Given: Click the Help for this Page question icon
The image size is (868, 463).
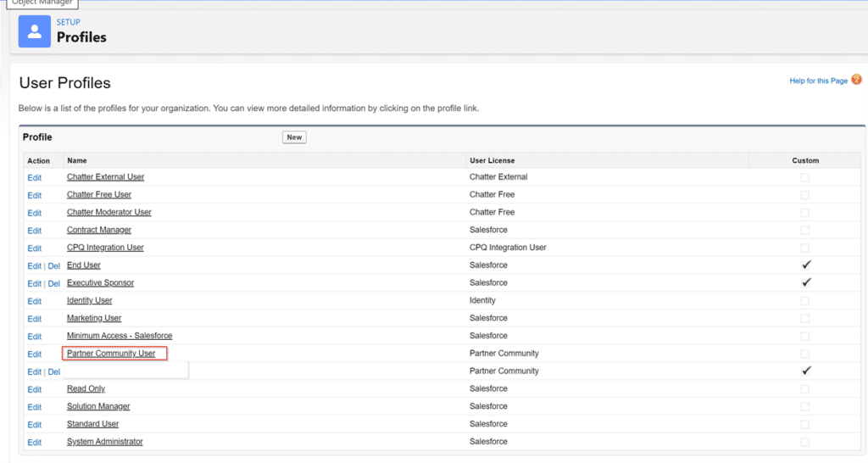Looking at the screenshot, I should pyautogui.click(x=856, y=80).
